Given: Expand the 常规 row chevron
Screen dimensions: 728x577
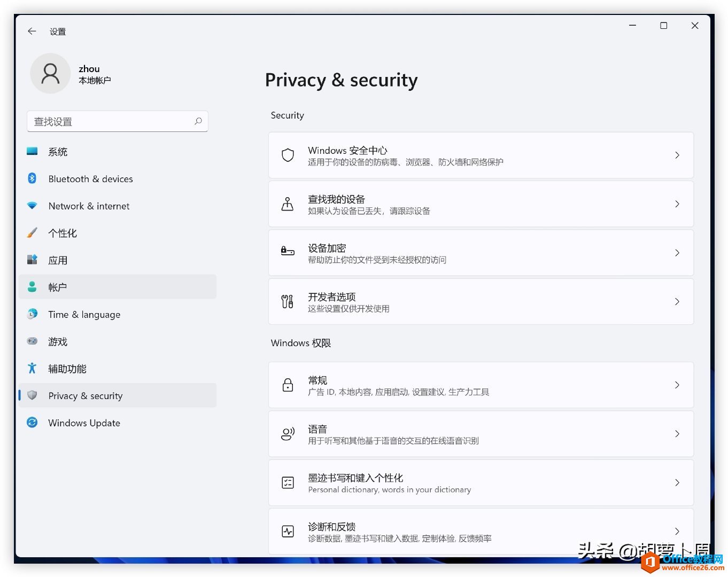Looking at the screenshot, I should click(x=677, y=385).
